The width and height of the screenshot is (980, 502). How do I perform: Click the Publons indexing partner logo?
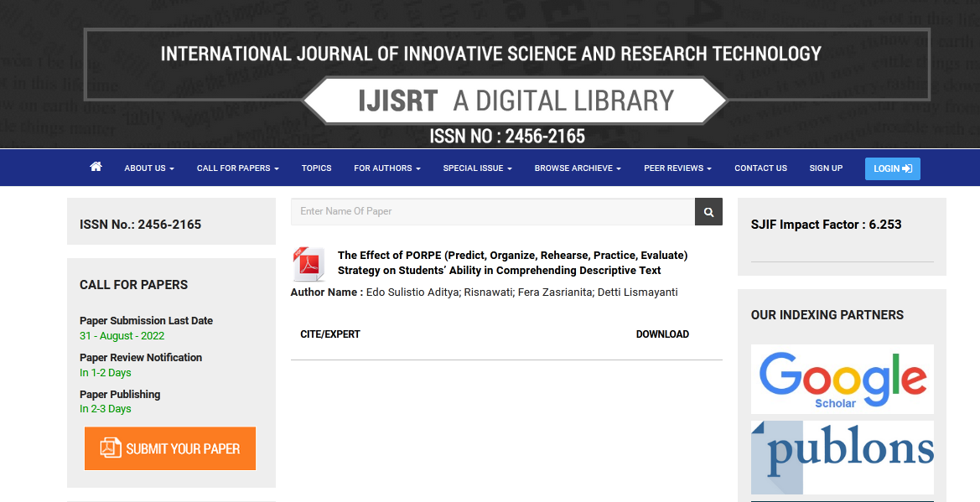[x=842, y=457]
